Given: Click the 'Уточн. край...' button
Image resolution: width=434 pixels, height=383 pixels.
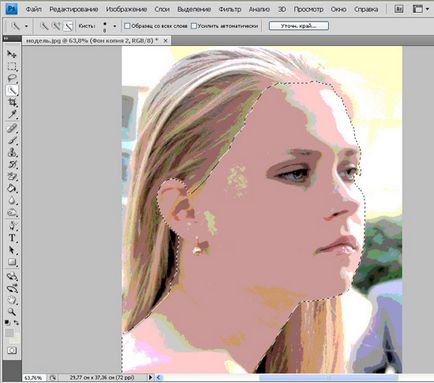Looking at the screenshot, I should (299, 26).
